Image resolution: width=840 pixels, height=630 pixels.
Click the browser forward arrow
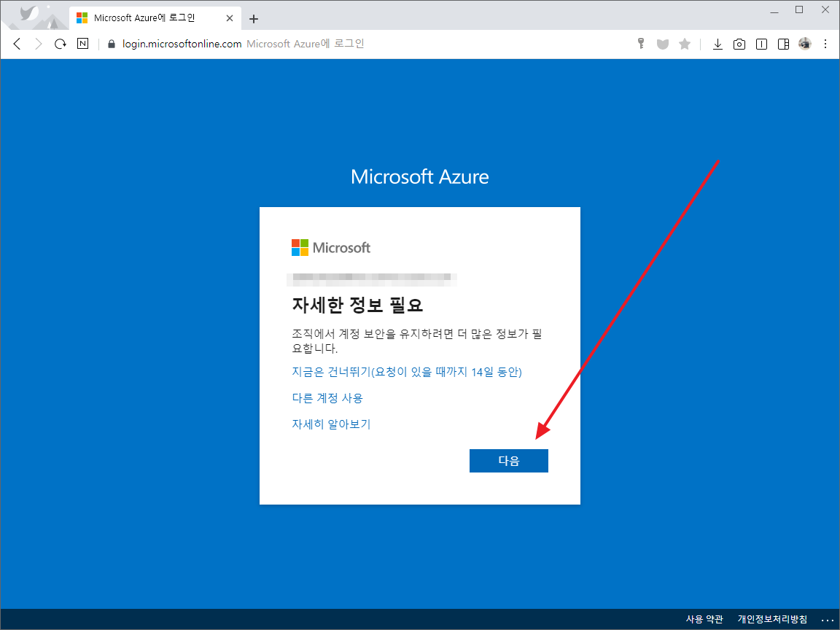[x=39, y=44]
